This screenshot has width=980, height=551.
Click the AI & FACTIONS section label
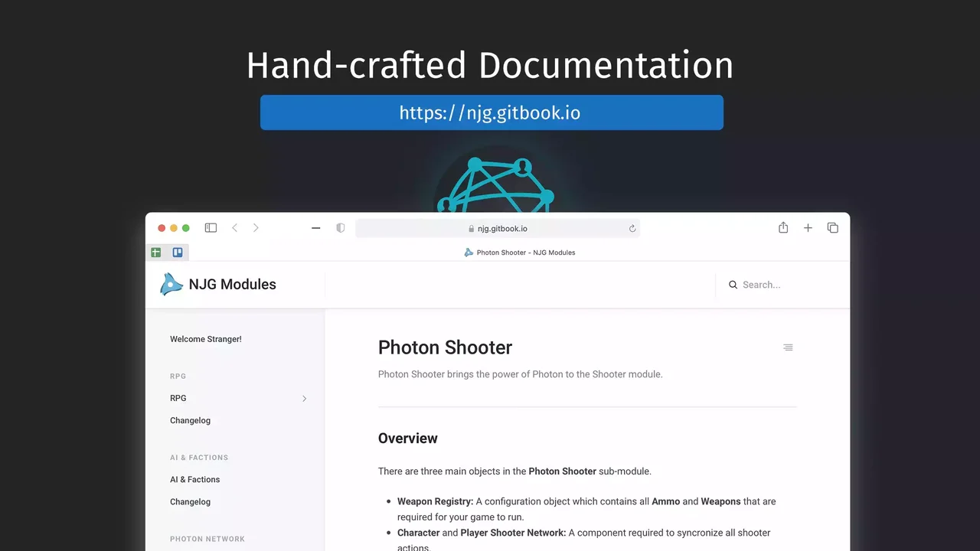tap(199, 458)
